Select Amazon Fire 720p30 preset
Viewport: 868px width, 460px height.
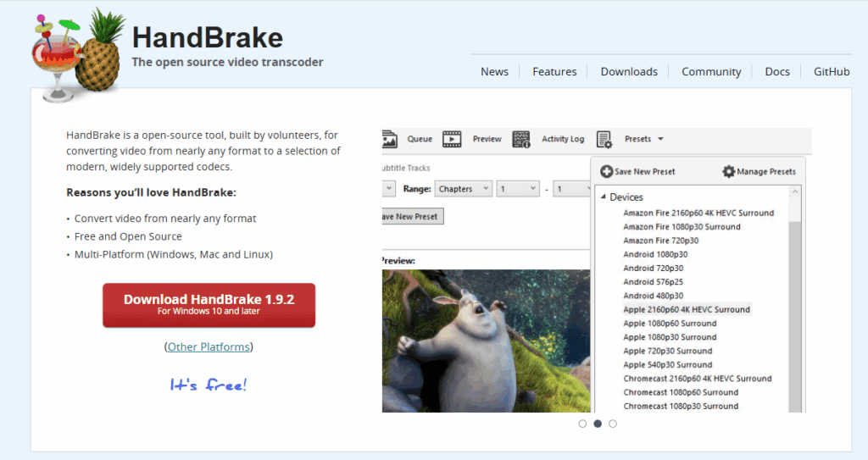coord(661,241)
